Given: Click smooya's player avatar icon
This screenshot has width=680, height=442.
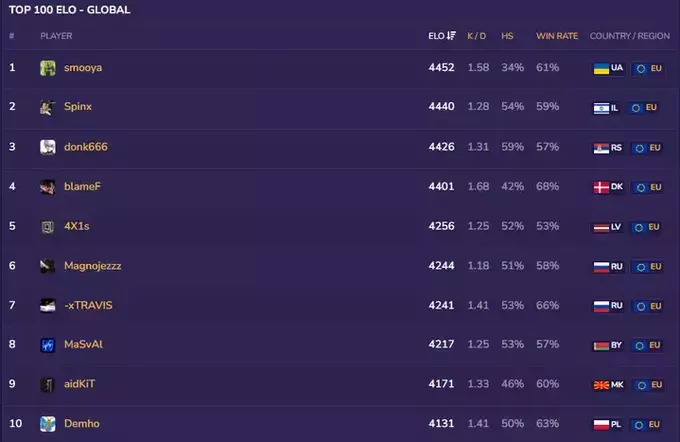Looking at the screenshot, I should tap(48, 68).
